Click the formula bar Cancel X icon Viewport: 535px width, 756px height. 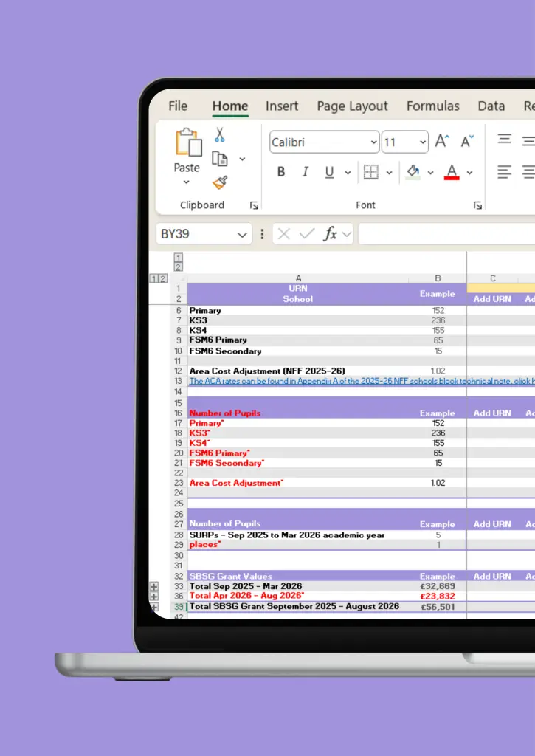(x=284, y=234)
